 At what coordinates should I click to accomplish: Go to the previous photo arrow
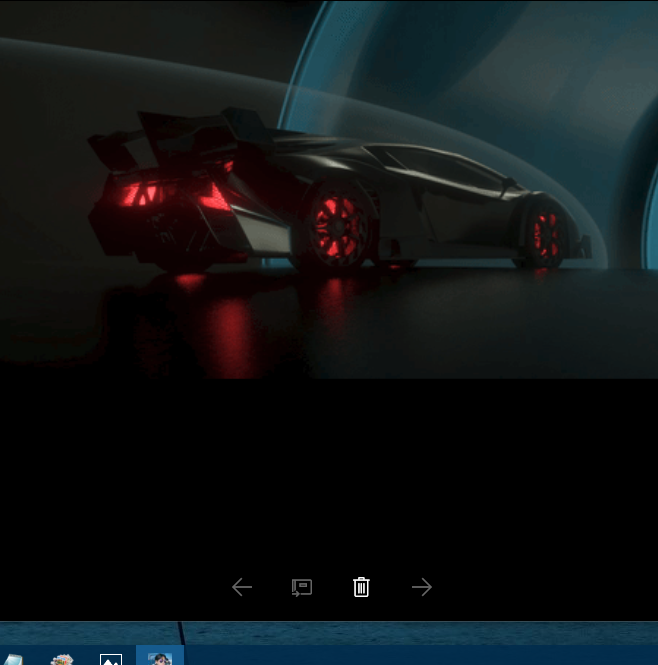coord(242,587)
